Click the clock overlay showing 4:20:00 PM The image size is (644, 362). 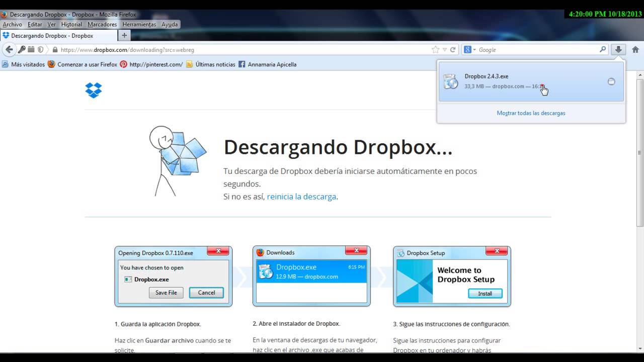click(x=605, y=14)
